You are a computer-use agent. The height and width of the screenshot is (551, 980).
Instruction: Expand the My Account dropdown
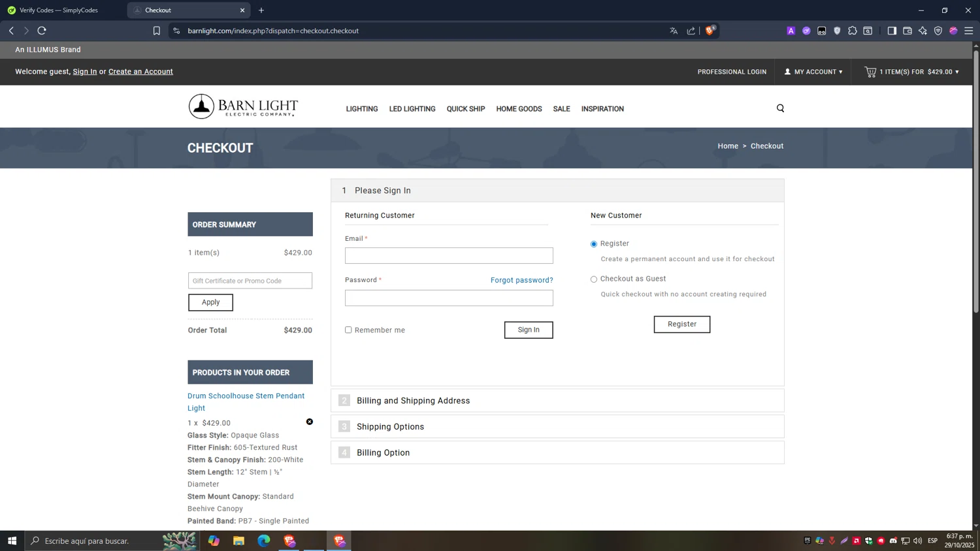pos(813,72)
